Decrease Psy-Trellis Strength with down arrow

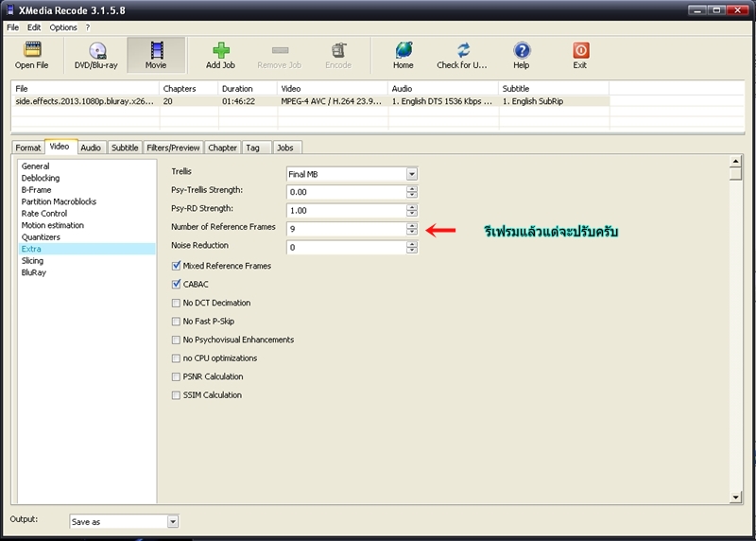click(x=412, y=195)
